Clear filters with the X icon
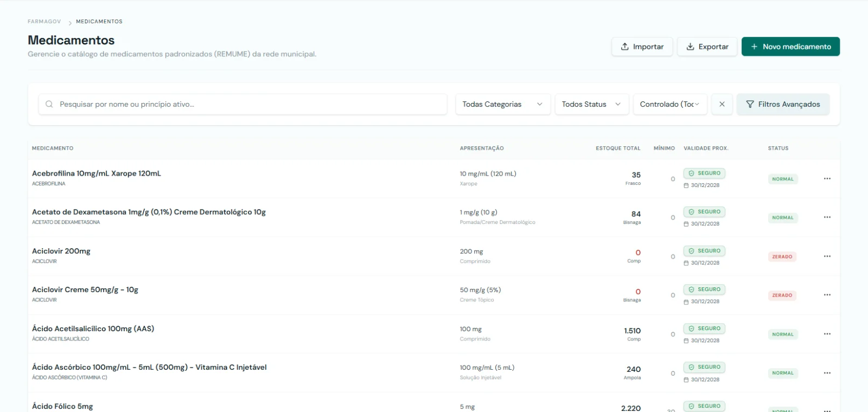 (722, 104)
